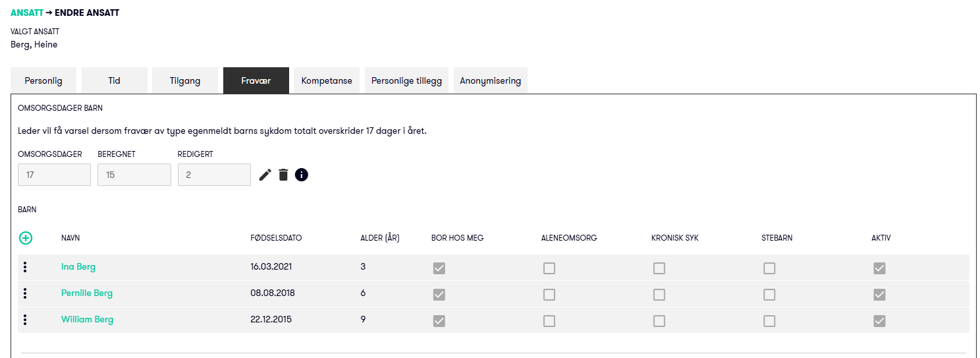This screenshot has height=358, width=980.
Task: Open three-dot menu for William Berg
Action: pyautogui.click(x=25, y=320)
